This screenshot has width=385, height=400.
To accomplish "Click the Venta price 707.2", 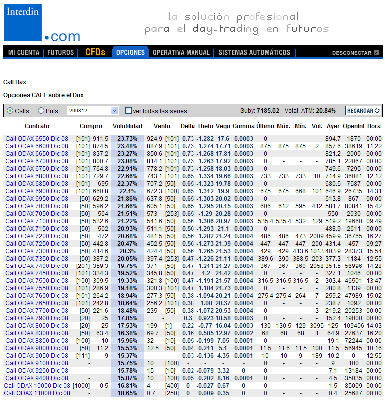I will pyautogui.click(x=154, y=183).
